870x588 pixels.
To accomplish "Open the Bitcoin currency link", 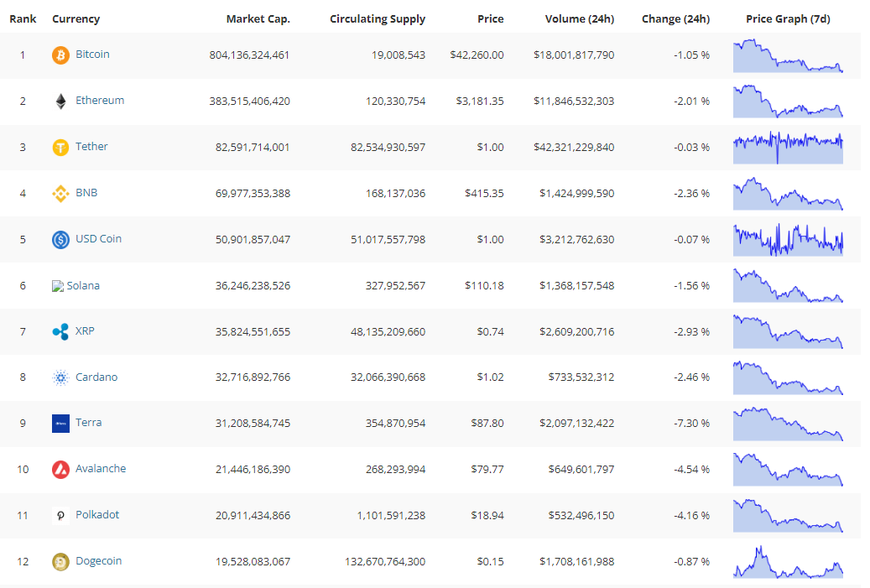I will coord(92,54).
